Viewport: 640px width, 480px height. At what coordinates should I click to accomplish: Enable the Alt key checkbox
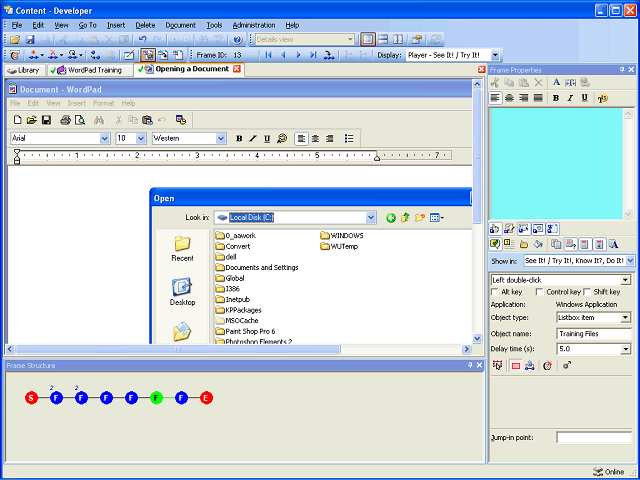495,292
